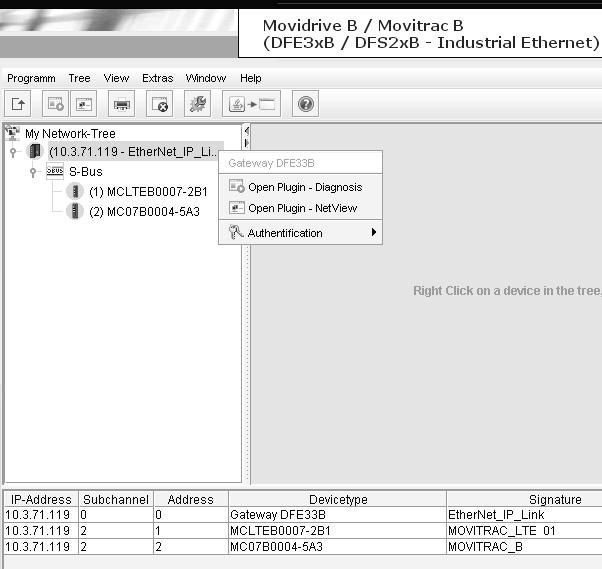This screenshot has height=569, width=602.
Task: Click the NetView icon in the context menu
Action: click(236, 208)
